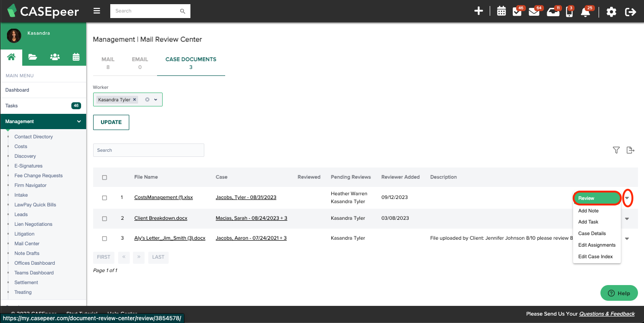This screenshot has width=644, height=323.
Task: Open E-Signatures in Management
Action: coord(28,166)
